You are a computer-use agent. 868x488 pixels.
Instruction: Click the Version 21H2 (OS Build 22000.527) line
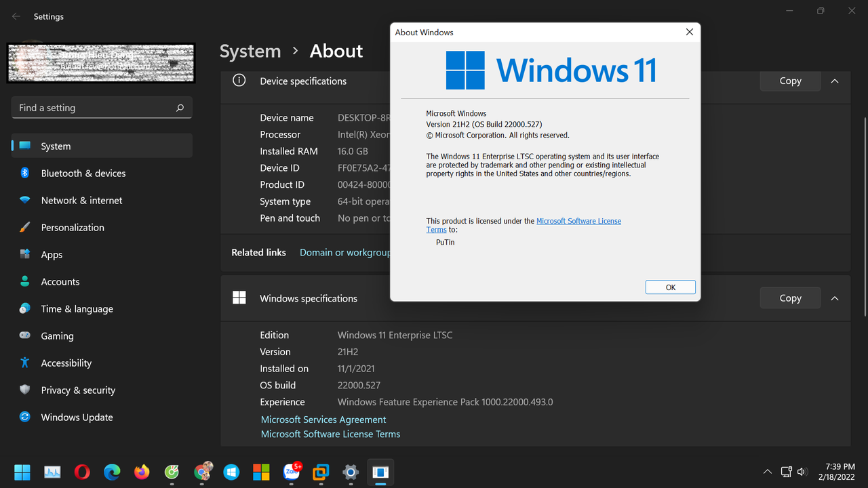pos(484,124)
